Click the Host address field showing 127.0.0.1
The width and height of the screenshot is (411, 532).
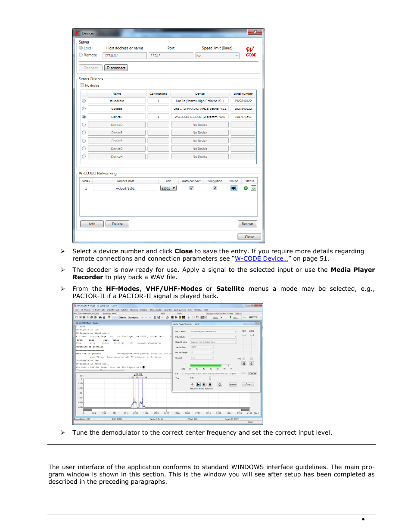125,56
